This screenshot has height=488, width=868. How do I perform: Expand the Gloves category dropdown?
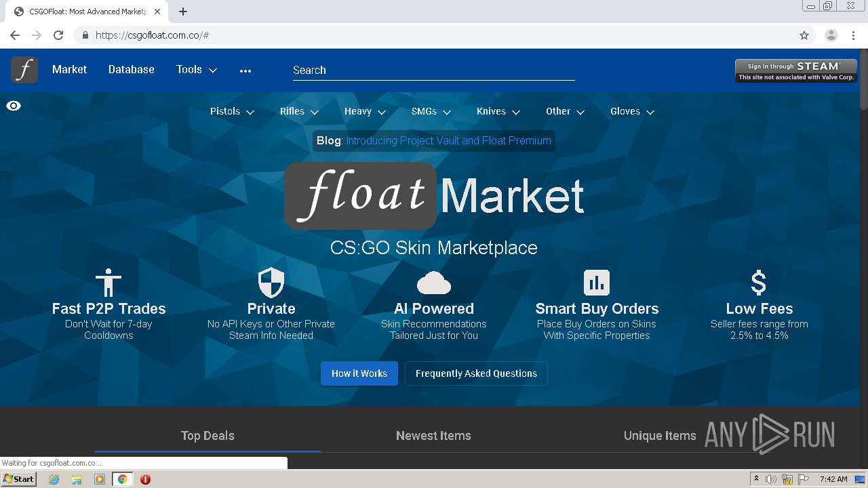tap(632, 111)
